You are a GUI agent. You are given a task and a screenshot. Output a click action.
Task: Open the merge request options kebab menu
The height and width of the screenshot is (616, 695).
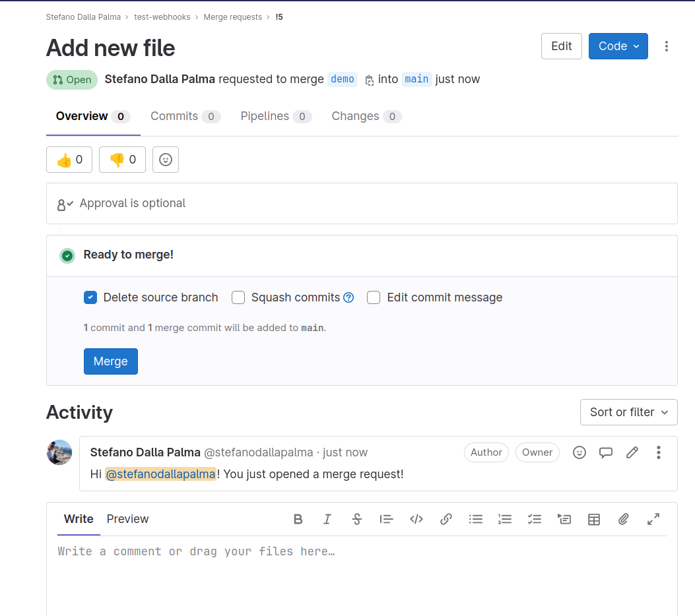pos(667,46)
